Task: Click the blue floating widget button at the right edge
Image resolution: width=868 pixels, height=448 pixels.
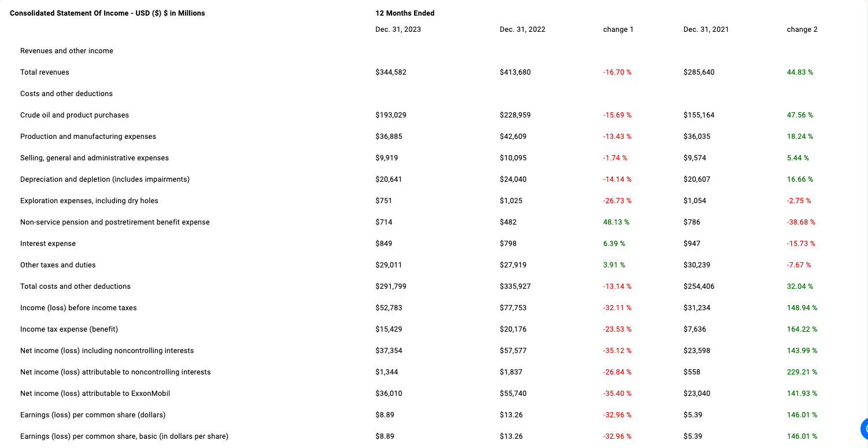Action: click(x=864, y=428)
